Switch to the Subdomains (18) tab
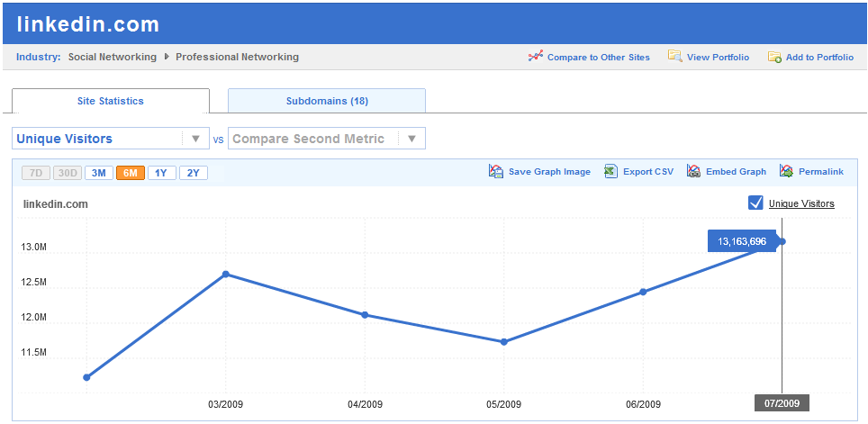This screenshot has height=424, width=868. [327, 101]
